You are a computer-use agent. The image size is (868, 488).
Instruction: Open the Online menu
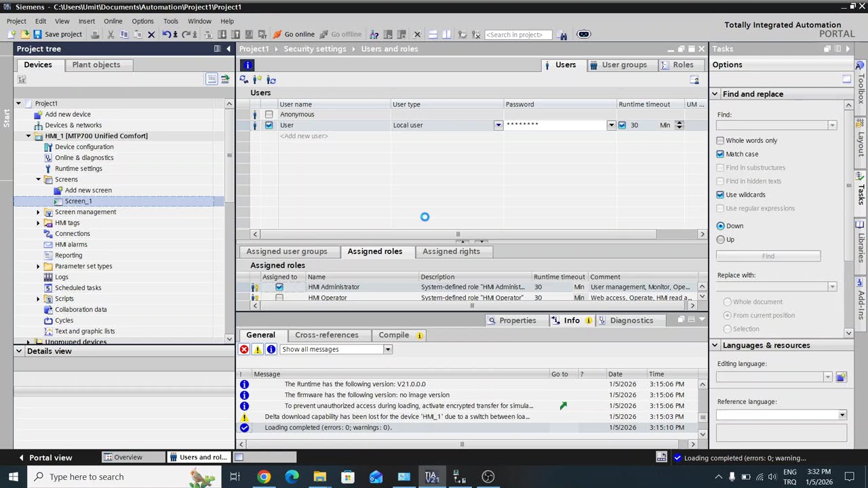click(x=113, y=21)
